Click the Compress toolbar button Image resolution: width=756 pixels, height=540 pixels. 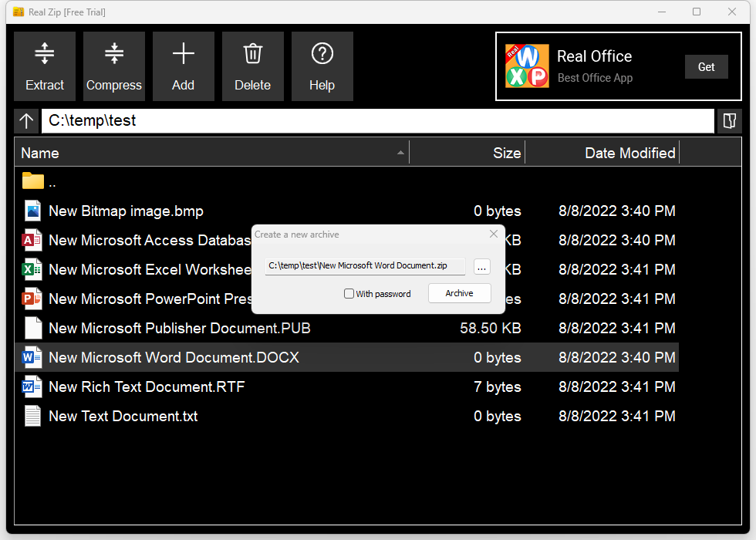coord(114,66)
